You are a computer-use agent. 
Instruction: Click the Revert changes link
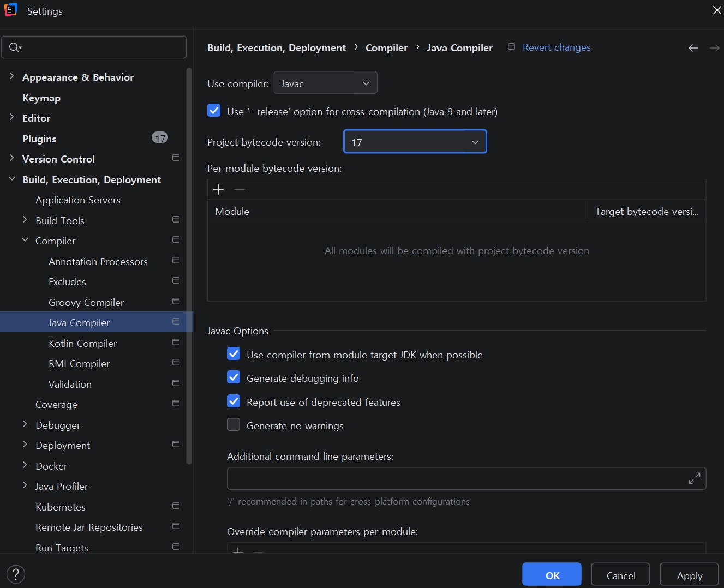[x=557, y=47]
